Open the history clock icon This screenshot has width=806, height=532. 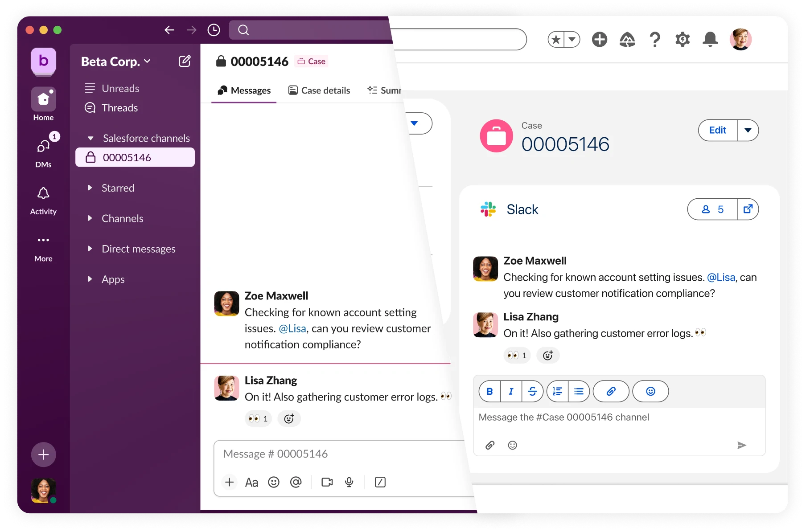[214, 30]
